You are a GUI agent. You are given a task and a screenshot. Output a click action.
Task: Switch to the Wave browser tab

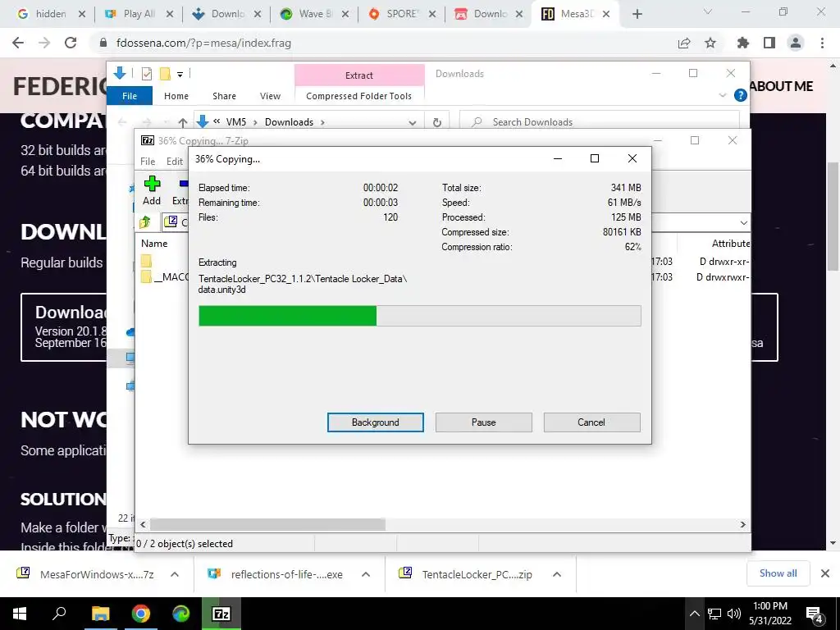(315, 14)
